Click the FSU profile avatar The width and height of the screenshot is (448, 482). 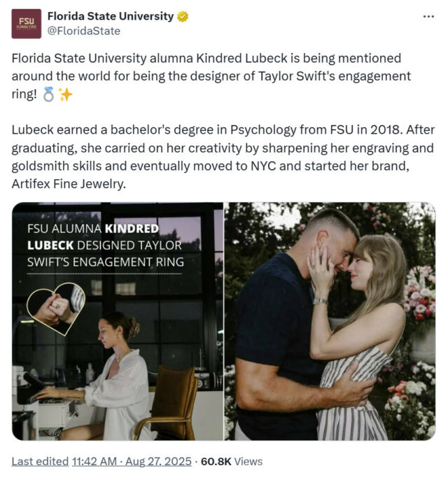coord(26,24)
